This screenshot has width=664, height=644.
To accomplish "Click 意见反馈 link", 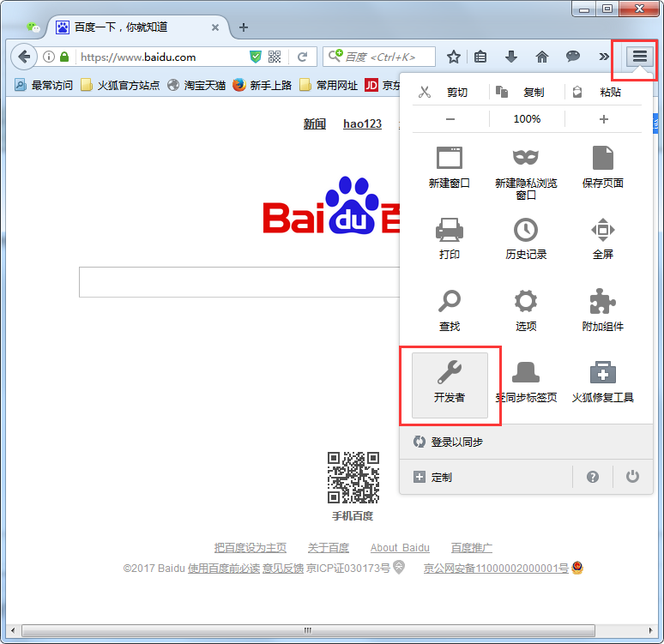I will tap(283, 569).
